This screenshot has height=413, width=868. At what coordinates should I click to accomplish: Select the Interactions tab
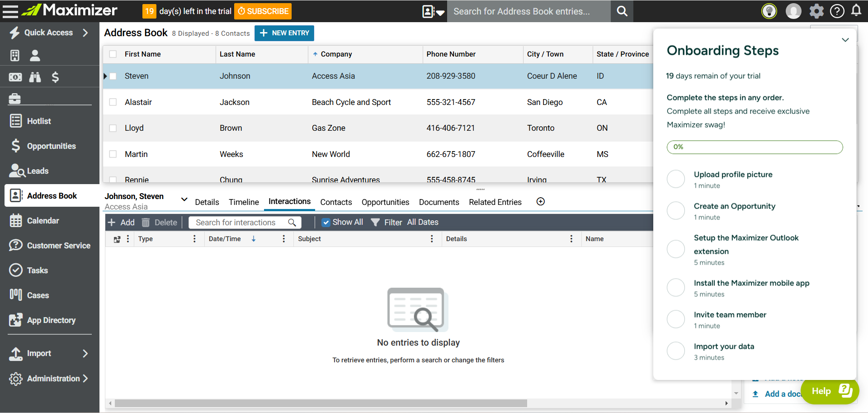click(289, 201)
